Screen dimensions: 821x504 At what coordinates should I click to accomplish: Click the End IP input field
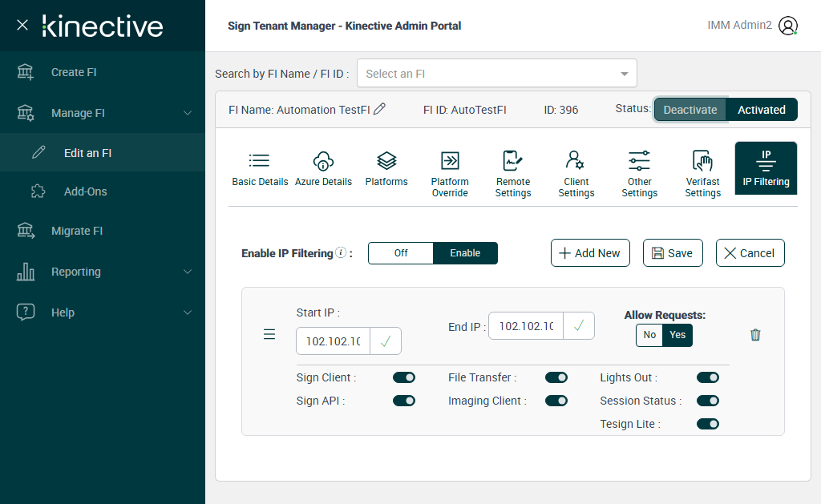coord(526,325)
